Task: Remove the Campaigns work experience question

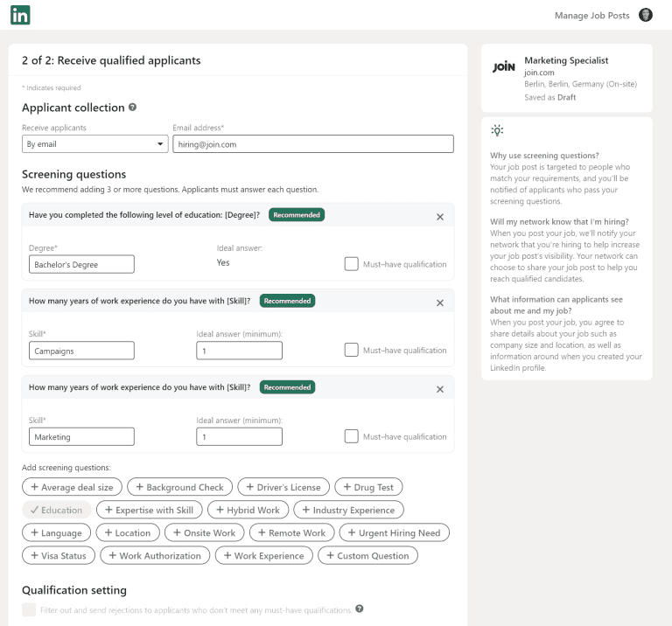Action: [440, 303]
